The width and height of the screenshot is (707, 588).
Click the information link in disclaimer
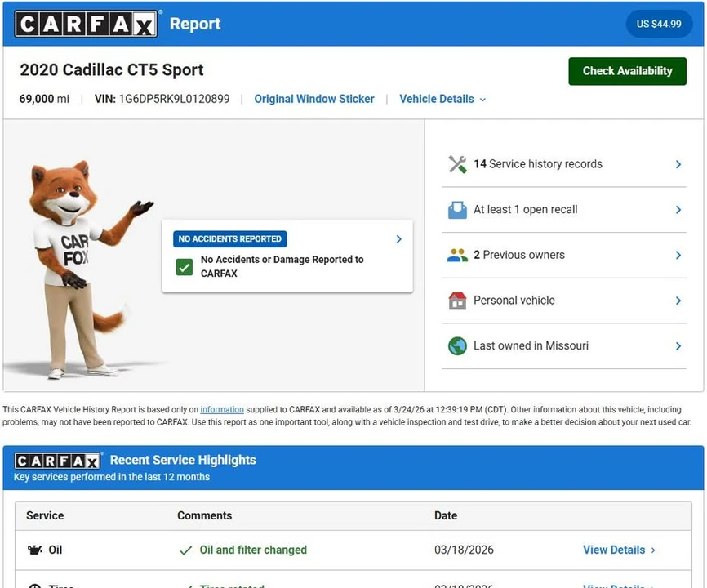point(222,409)
